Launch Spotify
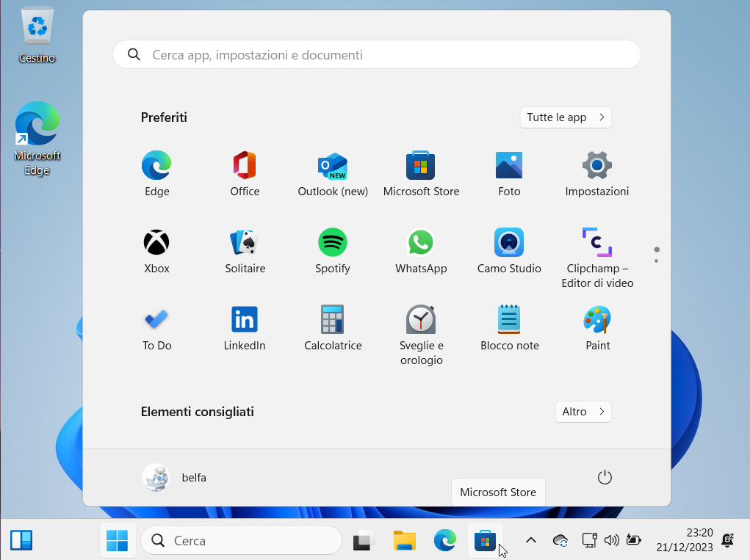The image size is (750, 560). tap(333, 251)
